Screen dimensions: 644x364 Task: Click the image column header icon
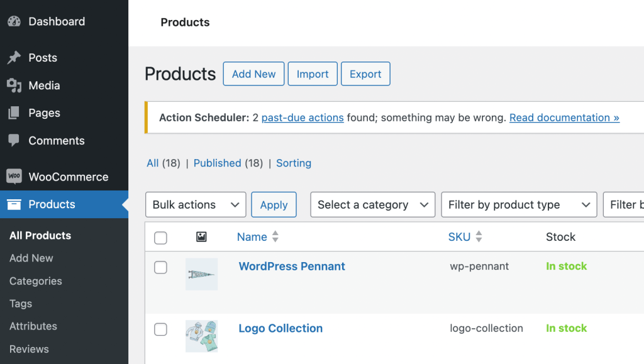pyautogui.click(x=201, y=237)
